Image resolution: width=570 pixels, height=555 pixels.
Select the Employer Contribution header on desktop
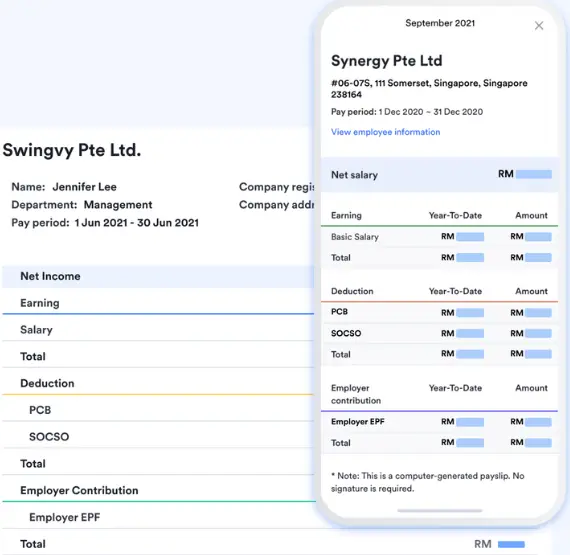(x=79, y=490)
